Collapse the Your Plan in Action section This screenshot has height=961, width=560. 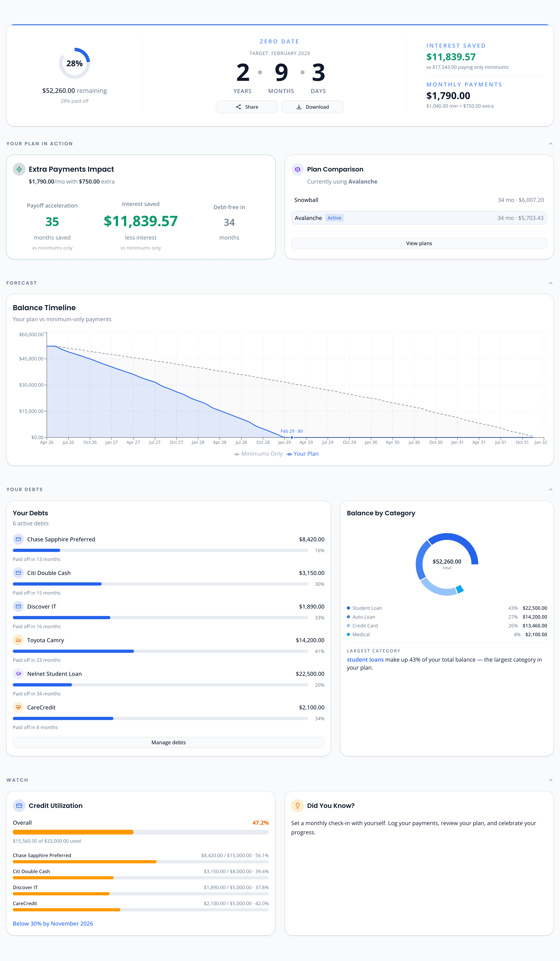(550, 143)
